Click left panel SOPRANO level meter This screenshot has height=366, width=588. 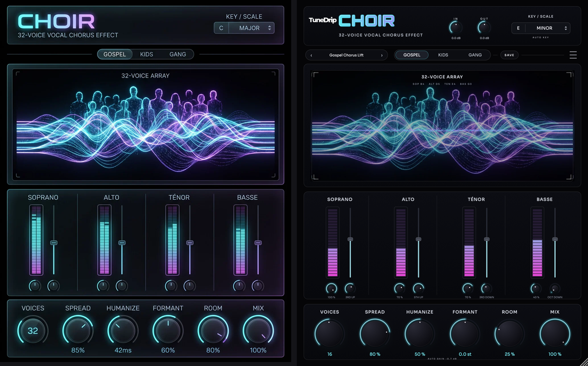[x=36, y=240]
